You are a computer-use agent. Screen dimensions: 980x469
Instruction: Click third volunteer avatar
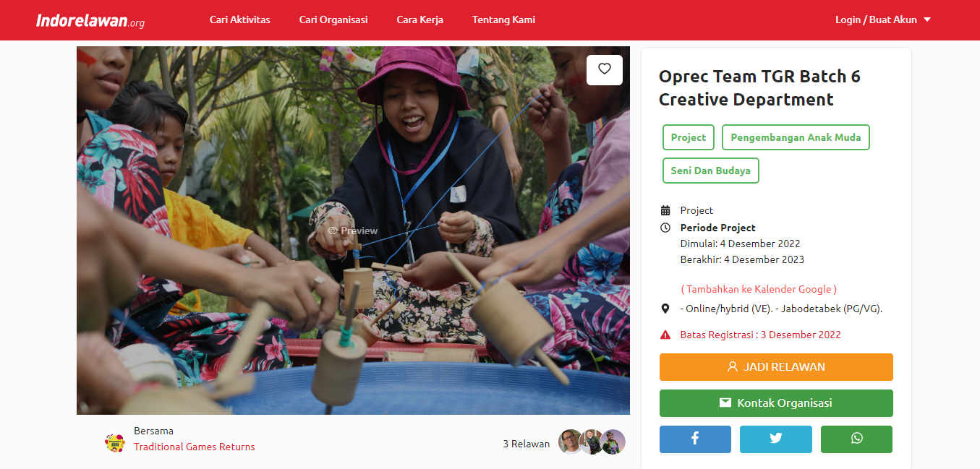(x=613, y=442)
